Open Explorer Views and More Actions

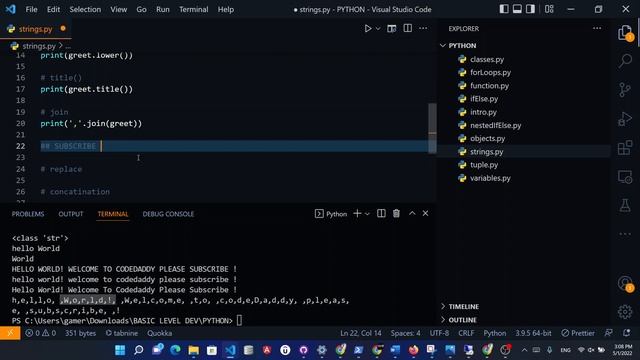(x=597, y=28)
